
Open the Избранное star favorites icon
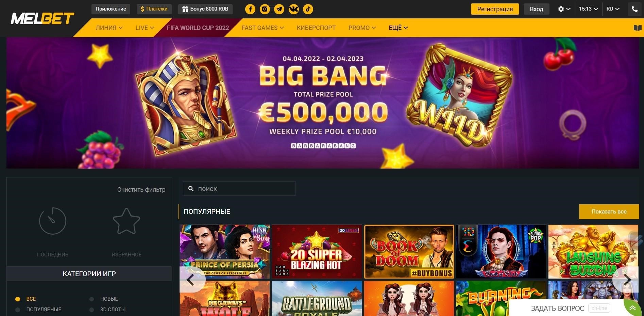click(x=126, y=221)
